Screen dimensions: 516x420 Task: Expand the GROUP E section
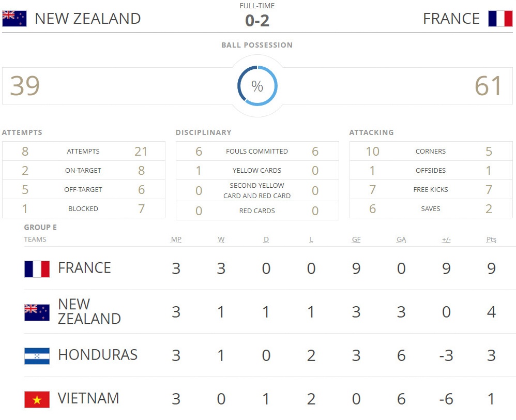click(x=40, y=227)
